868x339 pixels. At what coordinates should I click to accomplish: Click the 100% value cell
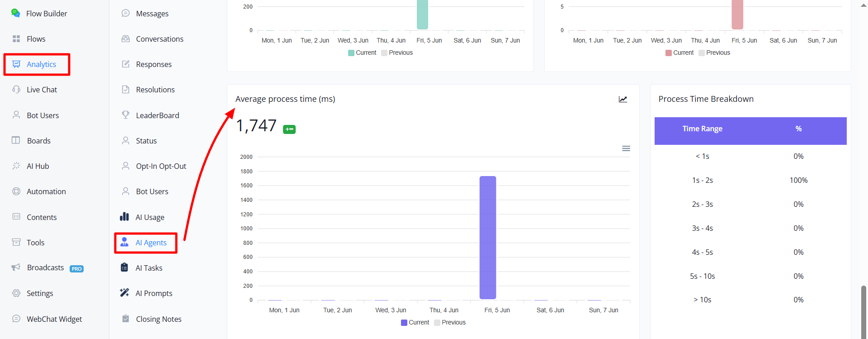(x=798, y=180)
